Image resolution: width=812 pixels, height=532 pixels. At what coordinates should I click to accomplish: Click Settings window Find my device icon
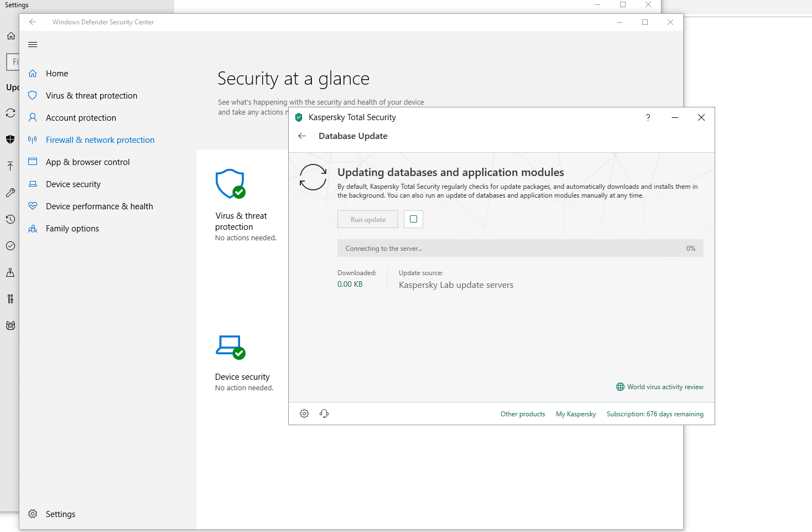tap(11, 272)
